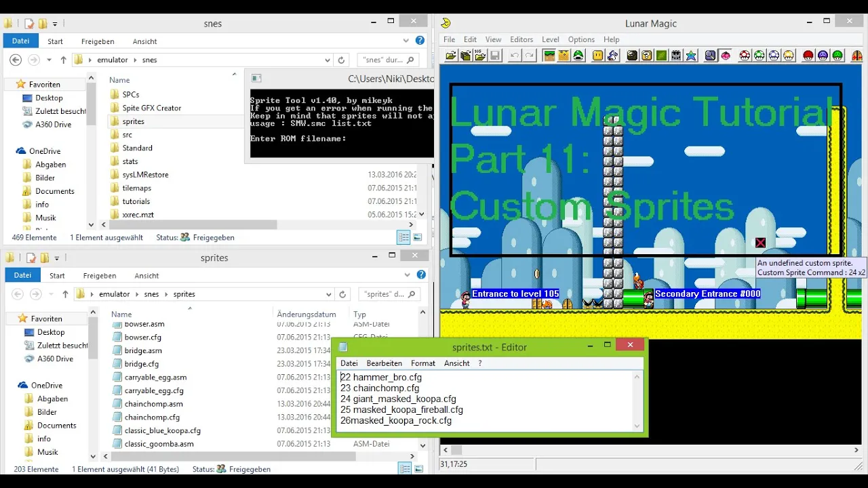Image resolution: width=868 pixels, height=488 pixels.
Task: Open Start tab in sprites Explorer window
Action: (x=58, y=276)
